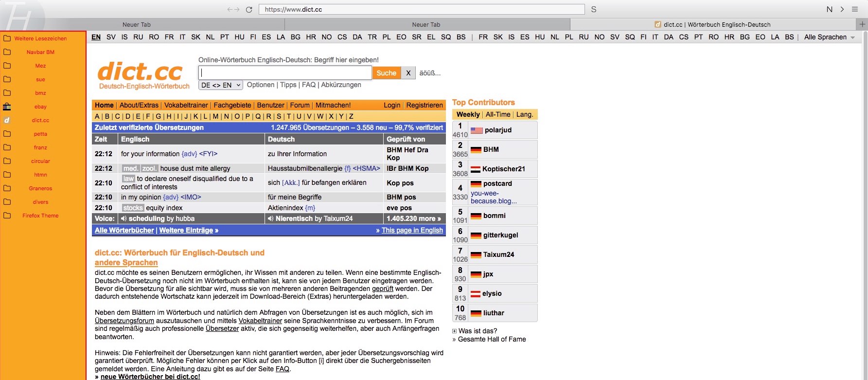This screenshot has height=380, width=868.
Task: Open Mitmachen! in the navigation bar
Action: pos(333,105)
